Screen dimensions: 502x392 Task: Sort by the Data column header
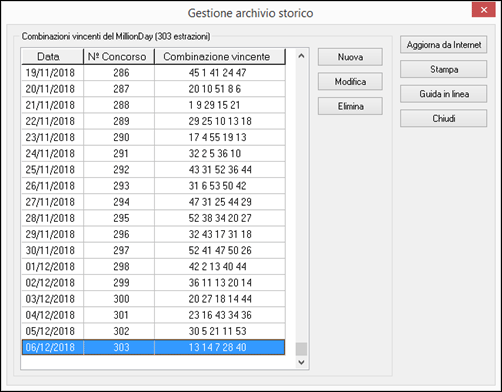(52, 56)
